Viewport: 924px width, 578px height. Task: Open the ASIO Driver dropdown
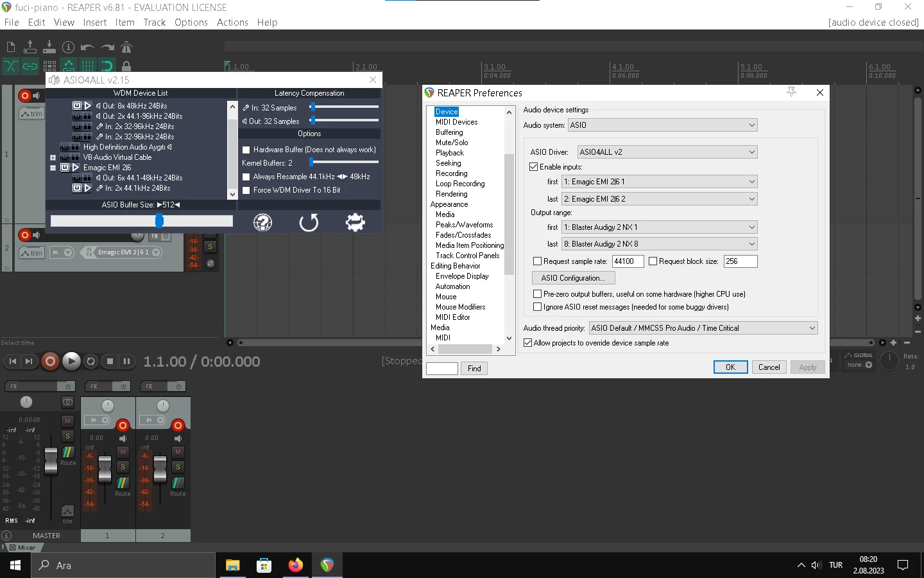(x=667, y=152)
